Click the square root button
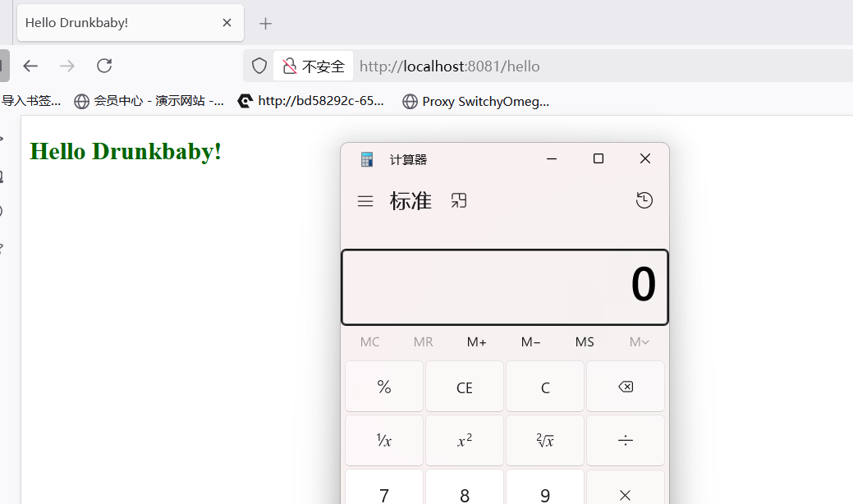The image size is (853, 504). click(x=545, y=441)
